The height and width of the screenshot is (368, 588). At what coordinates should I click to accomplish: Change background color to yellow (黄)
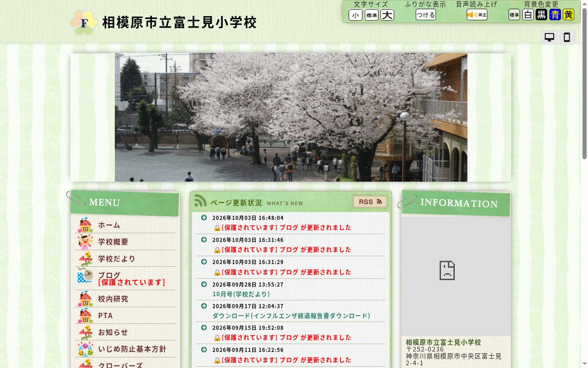(568, 15)
